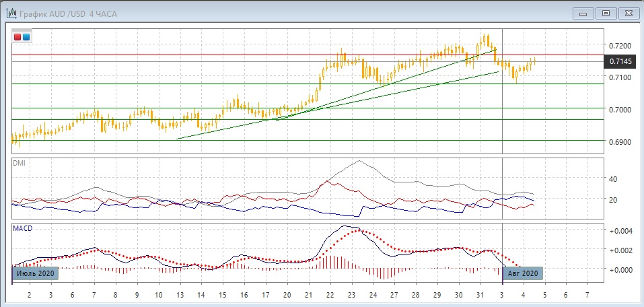Click the +0.002 MACD scale value
Image resolution: width=644 pixels, height=307 pixels.
pyautogui.click(x=620, y=250)
